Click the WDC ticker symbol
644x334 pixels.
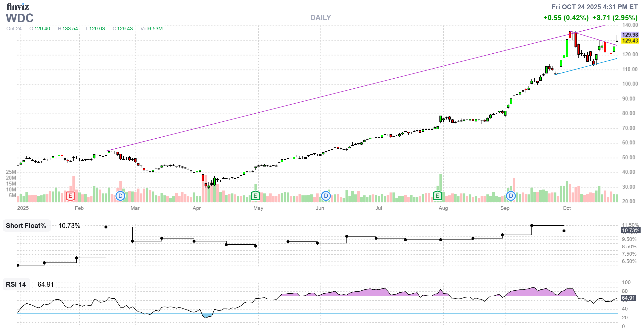[20, 18]
